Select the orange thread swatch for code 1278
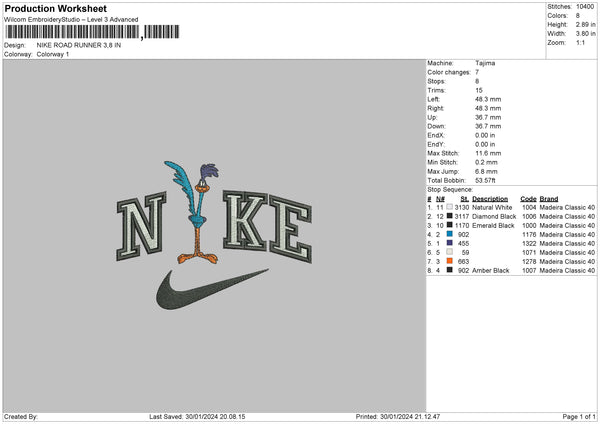The width and height of the screenshot is (600, 424). tap(450, 261)
